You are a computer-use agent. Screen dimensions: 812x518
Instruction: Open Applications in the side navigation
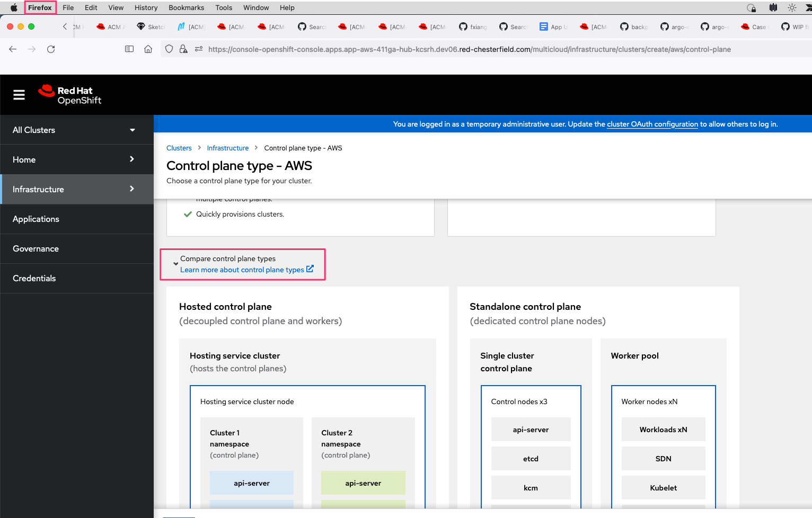pos(77,219)
